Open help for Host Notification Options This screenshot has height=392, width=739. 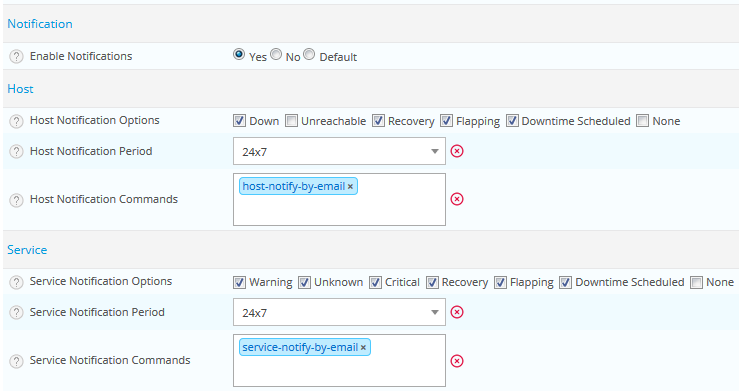pos(16,121)
